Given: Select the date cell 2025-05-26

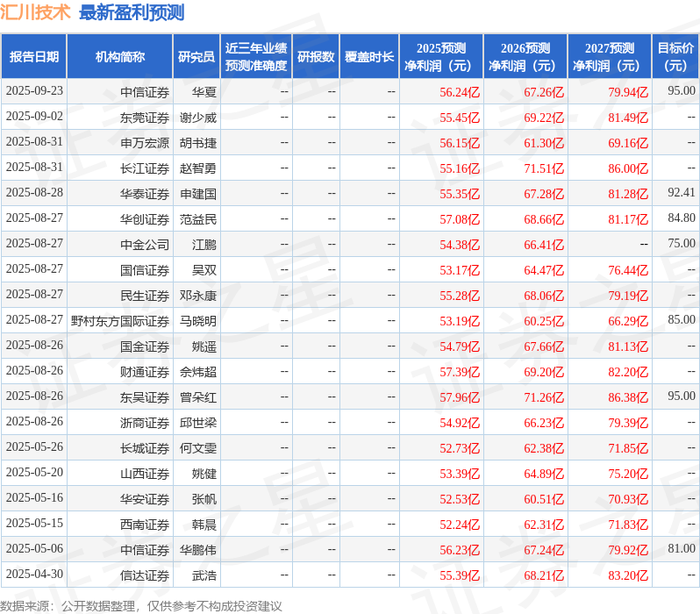Looking at the screenshot, I should point(34,447).
